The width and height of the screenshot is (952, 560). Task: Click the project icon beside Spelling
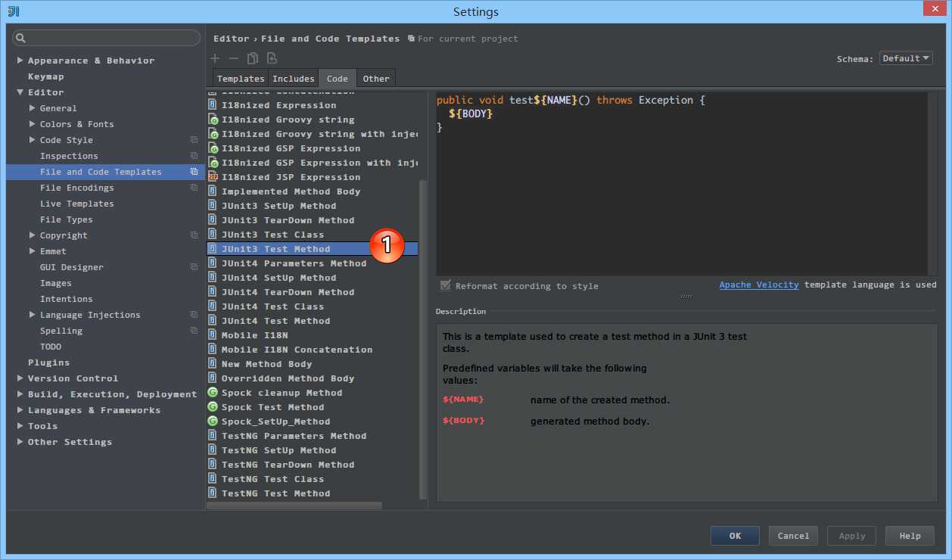194,331
